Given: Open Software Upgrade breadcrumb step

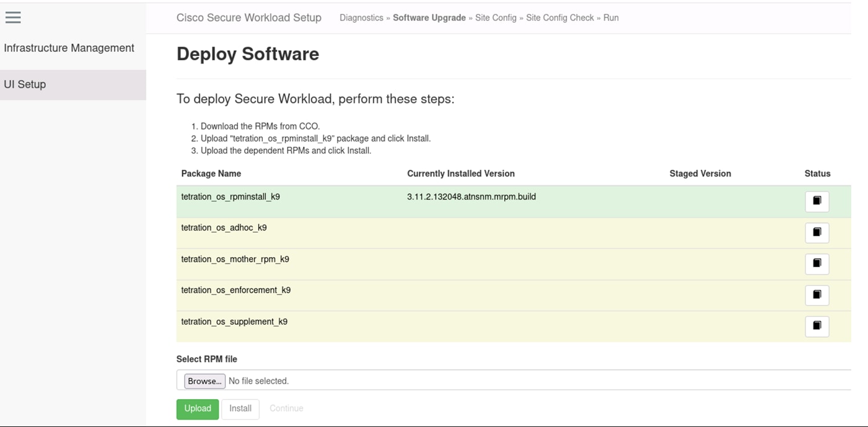Looking at the screenshot, I should 429,18.
